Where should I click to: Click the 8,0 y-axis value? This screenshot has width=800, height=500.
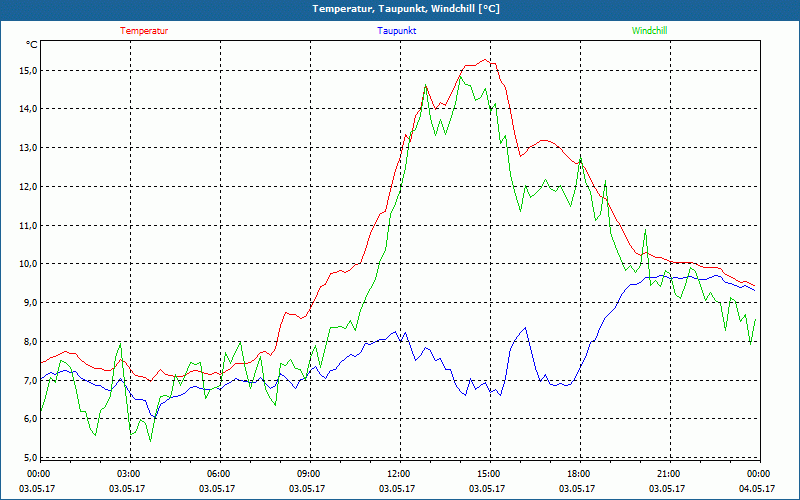(31, 341)
